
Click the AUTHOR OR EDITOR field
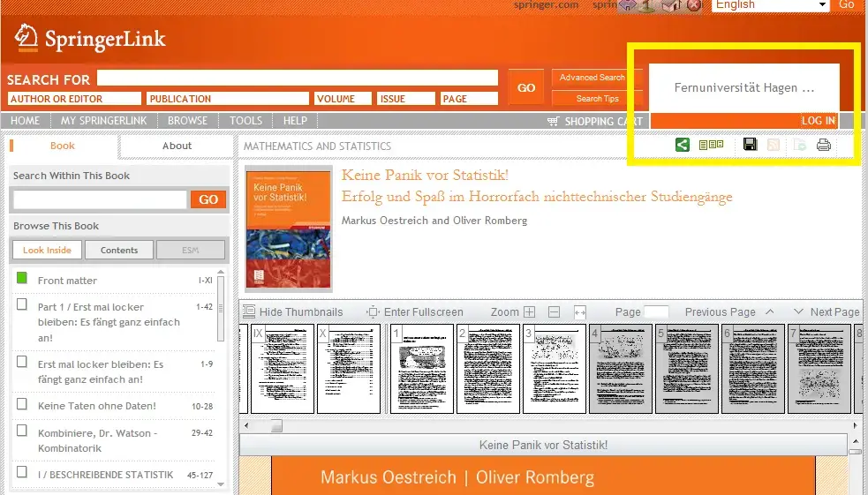pos(74,99)
